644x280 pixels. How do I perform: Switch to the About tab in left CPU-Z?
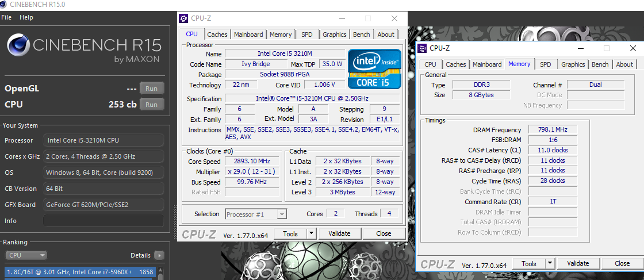click(386, 34)
